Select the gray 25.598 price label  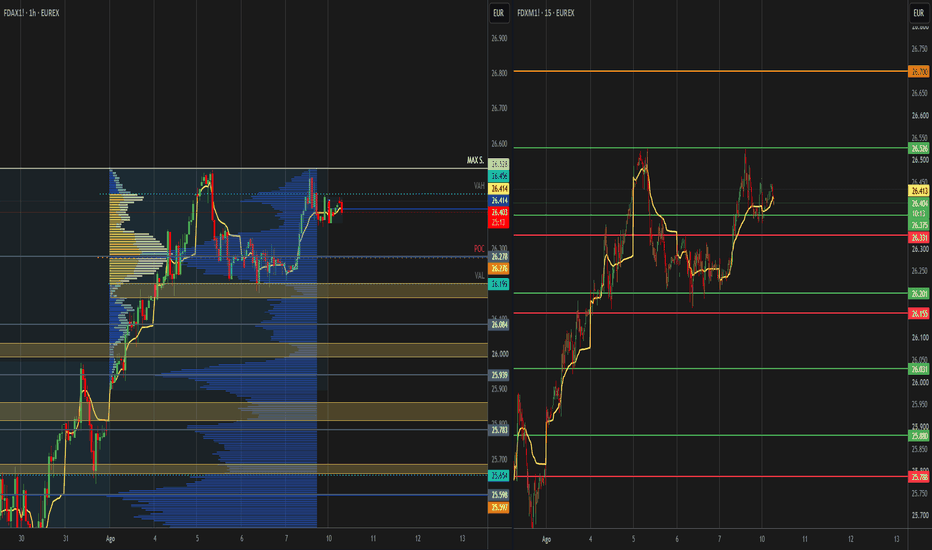click(x=499, y=495)
